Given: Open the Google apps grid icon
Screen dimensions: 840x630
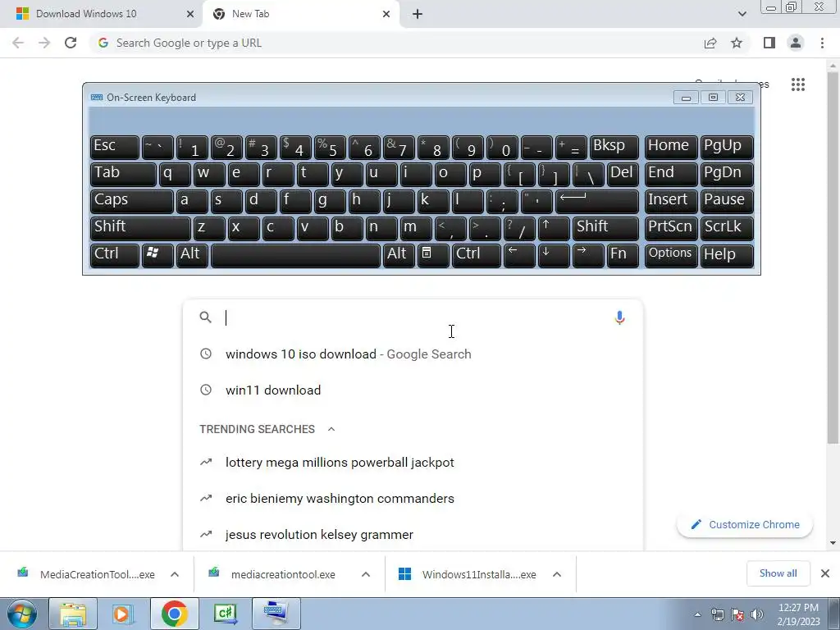Looking at the screenshot, I should coord(798,84).
